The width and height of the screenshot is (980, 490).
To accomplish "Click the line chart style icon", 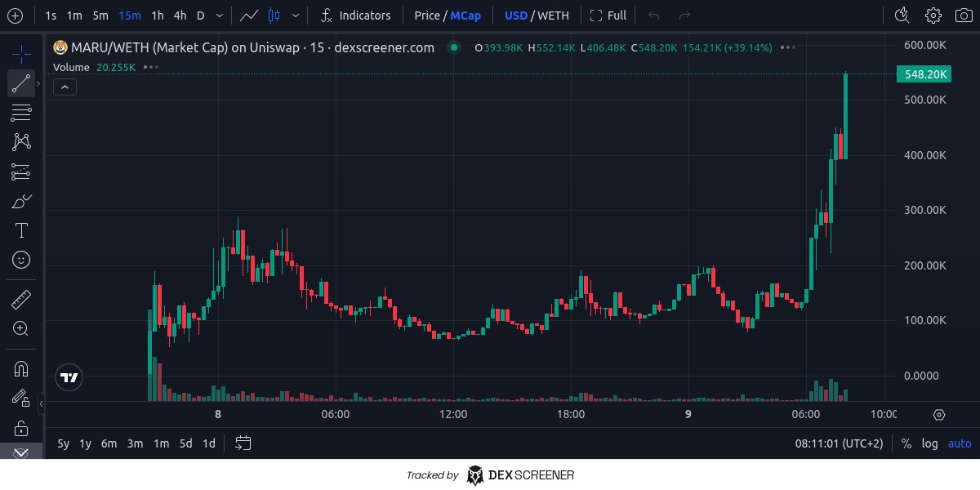I will click(251, 15).
